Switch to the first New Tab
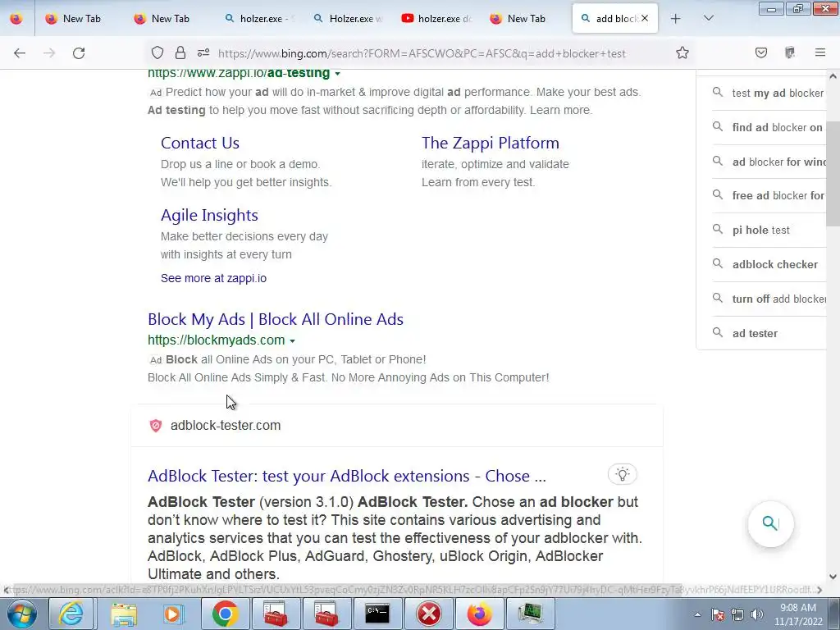 (x=73, y=18)
